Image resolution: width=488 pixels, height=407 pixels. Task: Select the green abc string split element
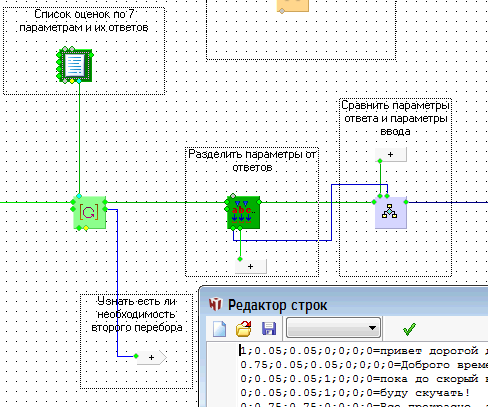243,212
